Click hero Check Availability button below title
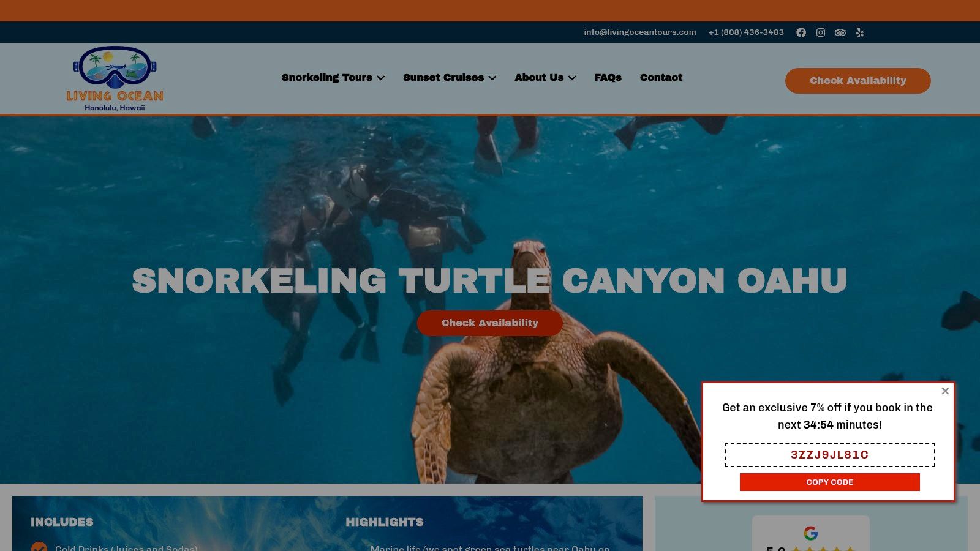This screenshot has height=551, width=980. click(490, 323)
